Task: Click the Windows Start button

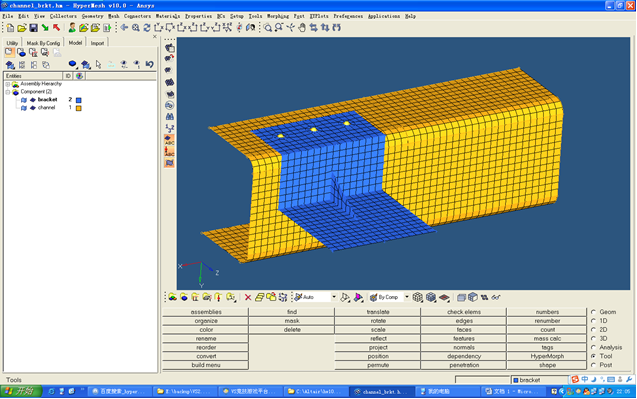Action: 21,391
